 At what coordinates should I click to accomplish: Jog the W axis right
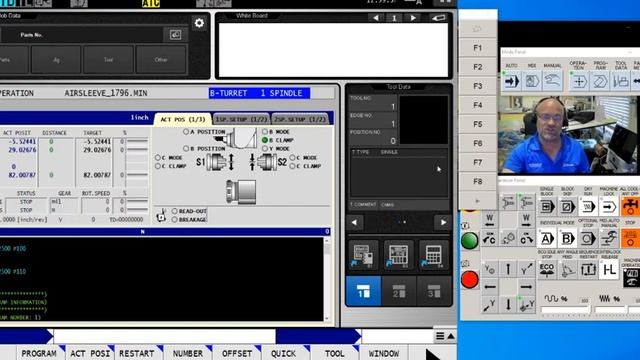click(526, 220)
